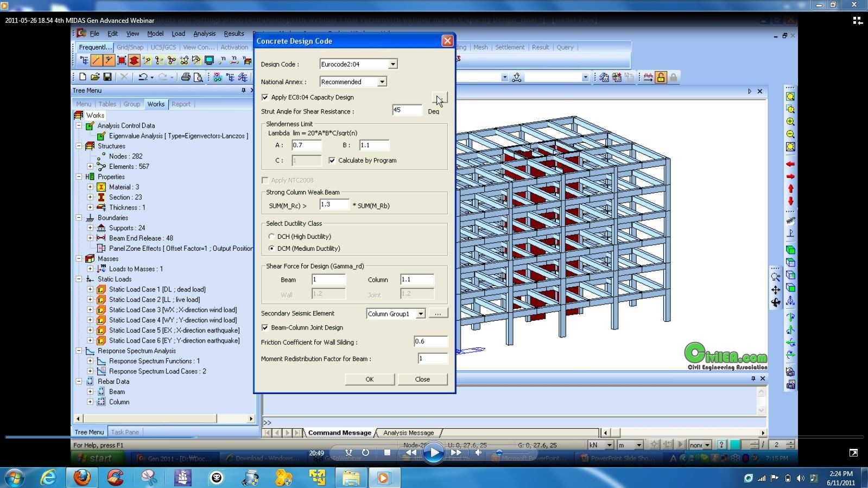Click the Save diskette icon
The width and height of the screenshot is (868, 488).
coord(107,77)
